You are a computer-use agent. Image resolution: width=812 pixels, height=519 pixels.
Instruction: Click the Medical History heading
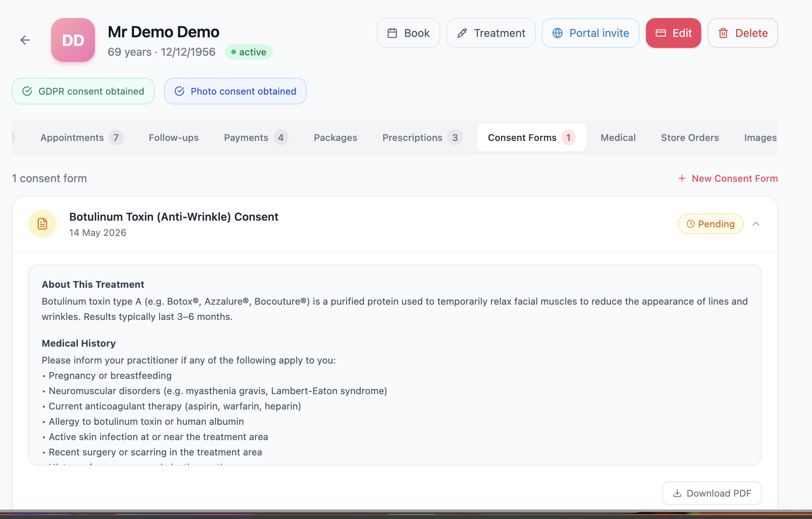coord(79,343)
